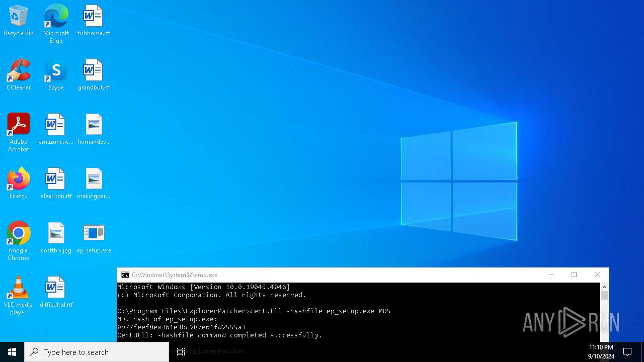This screenshot has width=644, height=362.
Task: Select the humandev... image file
Action: click(x=94, y=129)
